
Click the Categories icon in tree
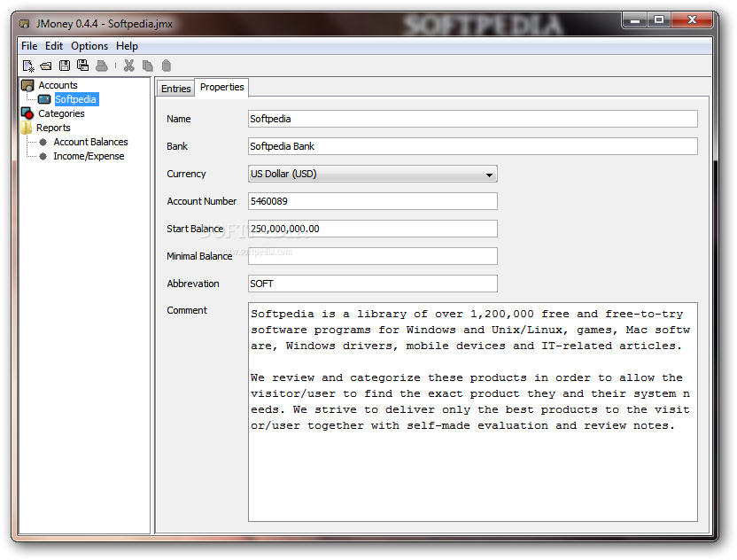(27, 113)
